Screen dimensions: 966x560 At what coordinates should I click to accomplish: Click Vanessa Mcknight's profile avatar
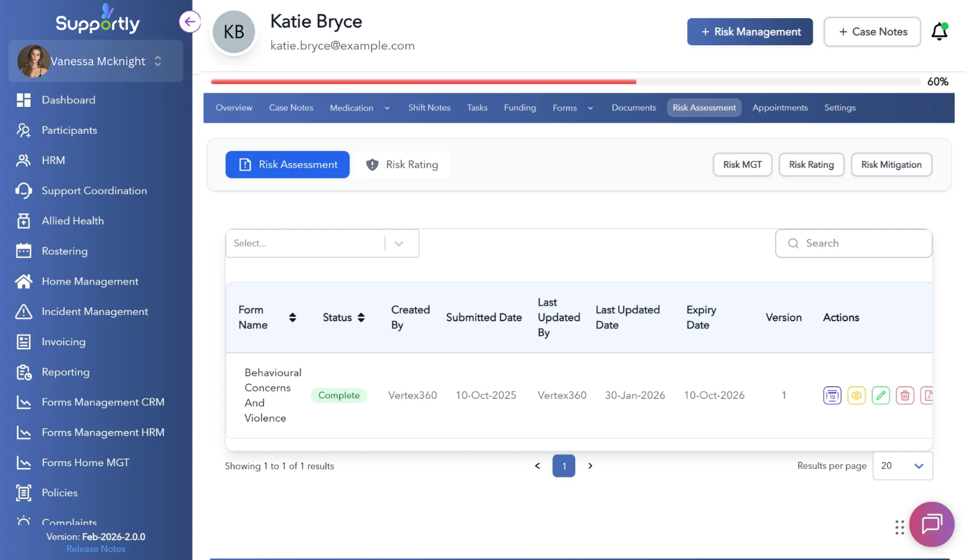pyautogui.click(x=33, y=61)
